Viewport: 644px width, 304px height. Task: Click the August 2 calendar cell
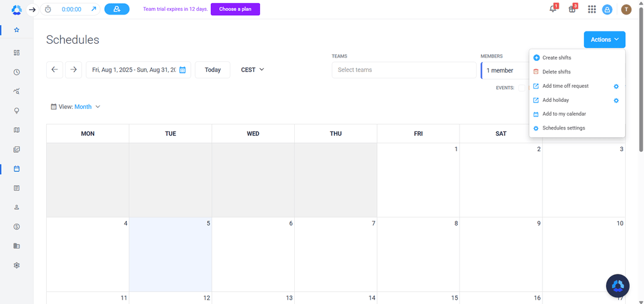coord(501,180)
